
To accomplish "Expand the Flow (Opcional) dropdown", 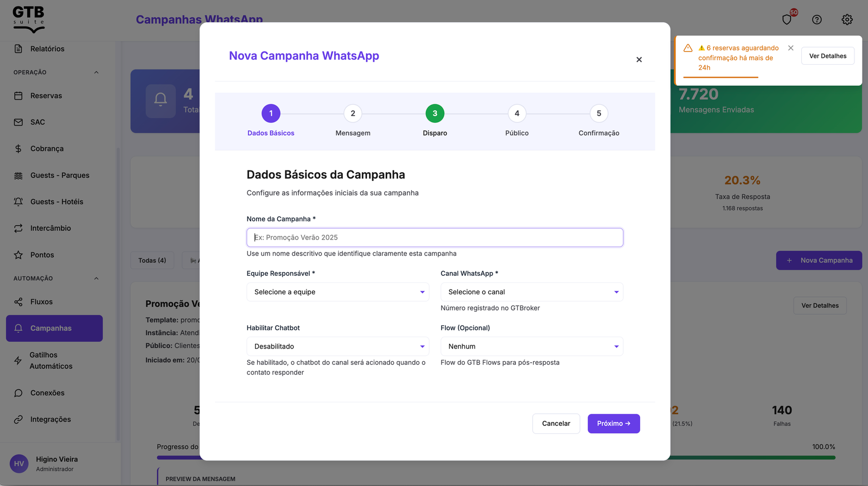I will (x=532, y=346).
